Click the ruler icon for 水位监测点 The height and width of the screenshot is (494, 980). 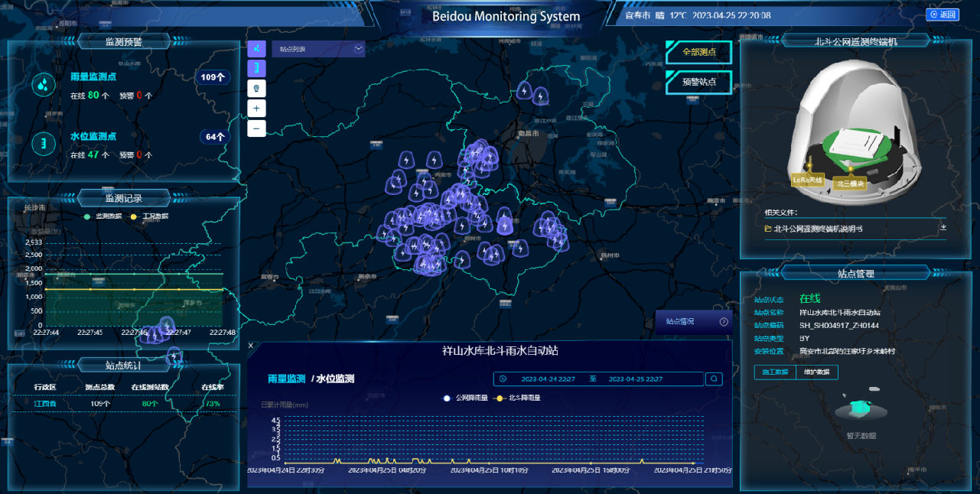point(43,144)
